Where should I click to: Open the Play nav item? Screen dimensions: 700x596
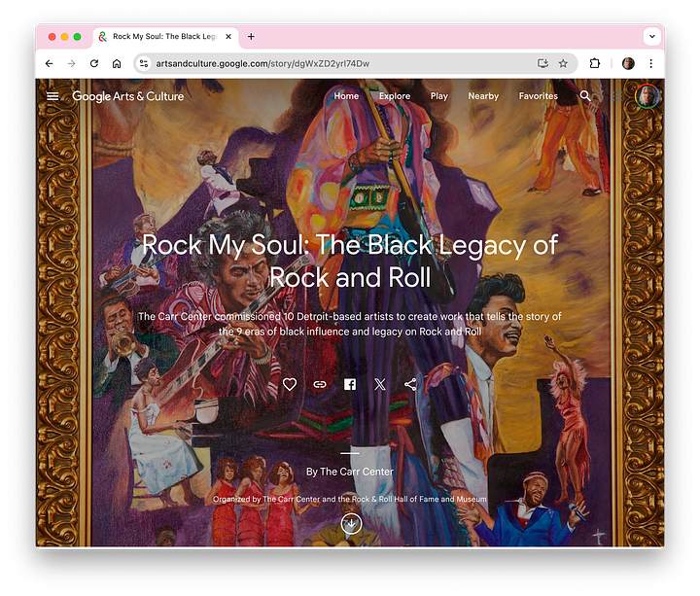point(438,96)
